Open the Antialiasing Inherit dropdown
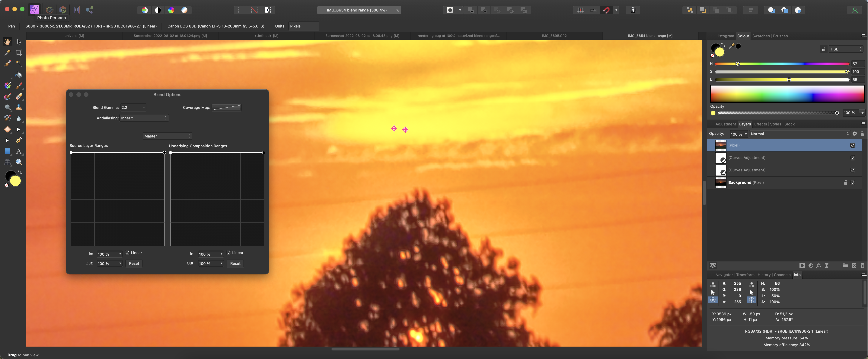Screen dimensions: 868x359 144,118
